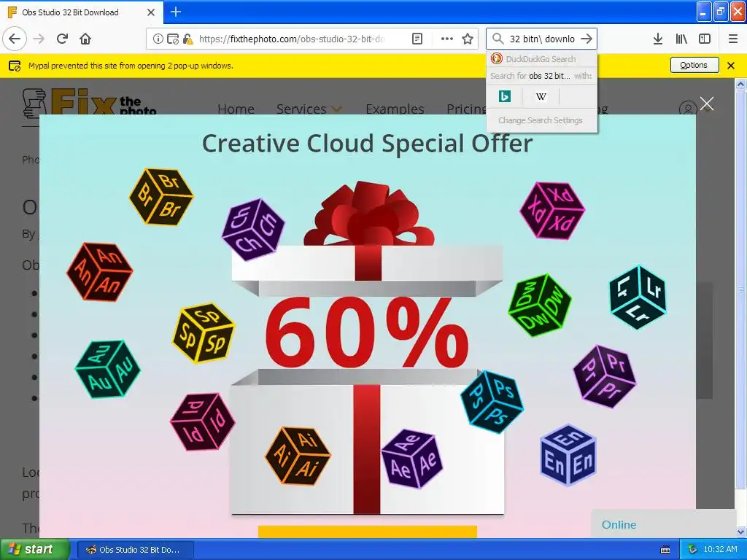The width and height of the screenshot is (747, 560).
Task: Click the search box with 32 bit text
Action: [x=542, y=39]
